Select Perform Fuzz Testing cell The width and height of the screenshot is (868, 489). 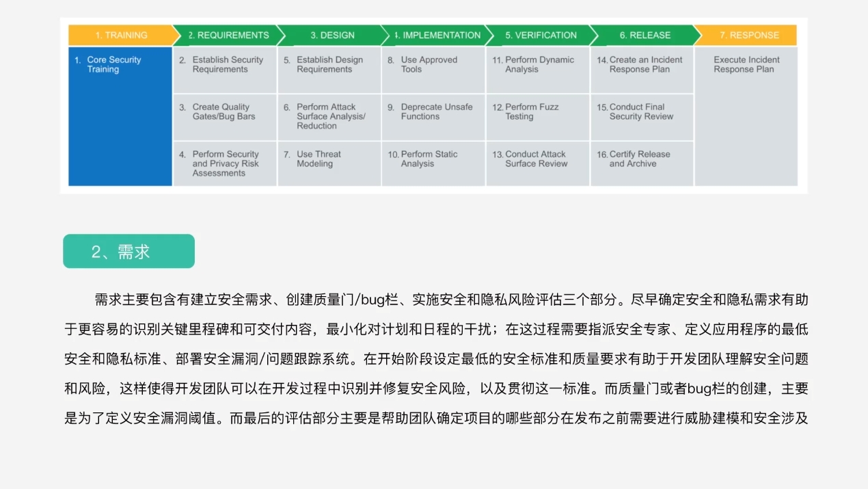538,117
